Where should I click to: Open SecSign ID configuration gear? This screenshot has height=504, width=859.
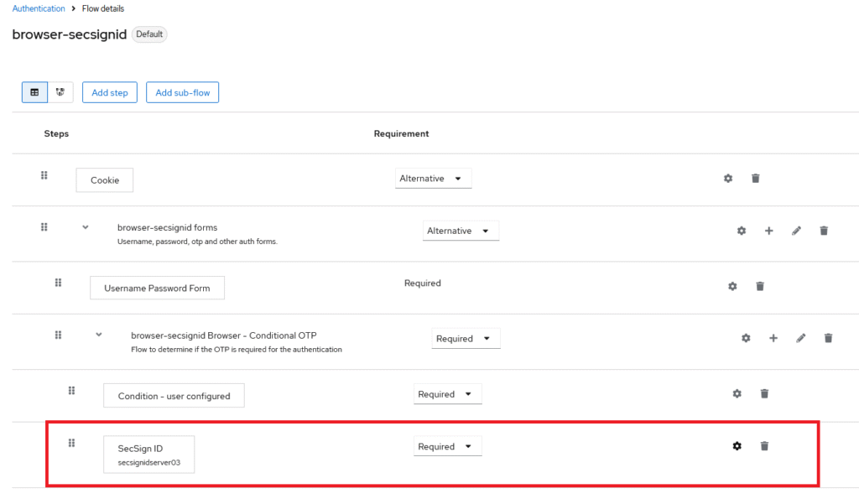click(x=737, y=446)
